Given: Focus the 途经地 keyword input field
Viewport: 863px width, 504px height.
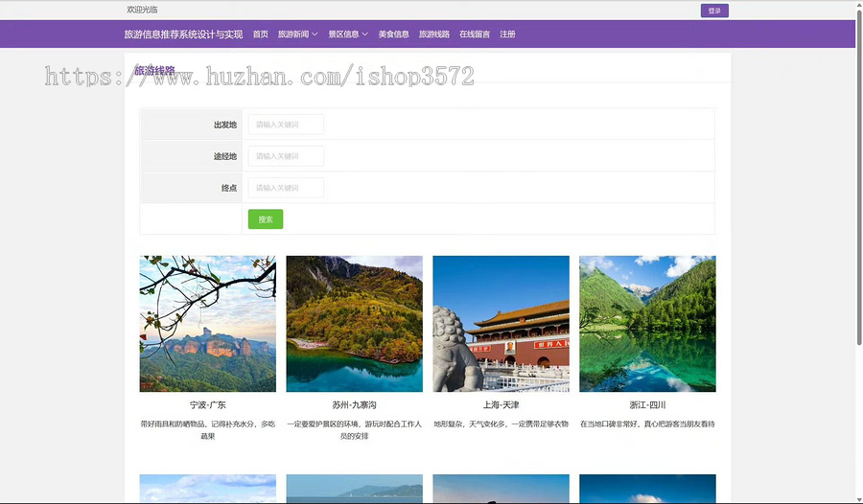Looking at the screenshot, I should tap(286, 156).
